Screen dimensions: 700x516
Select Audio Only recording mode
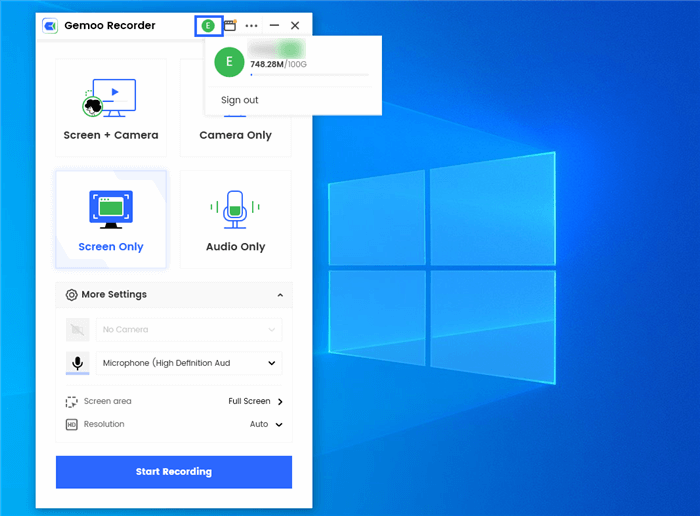235,219
